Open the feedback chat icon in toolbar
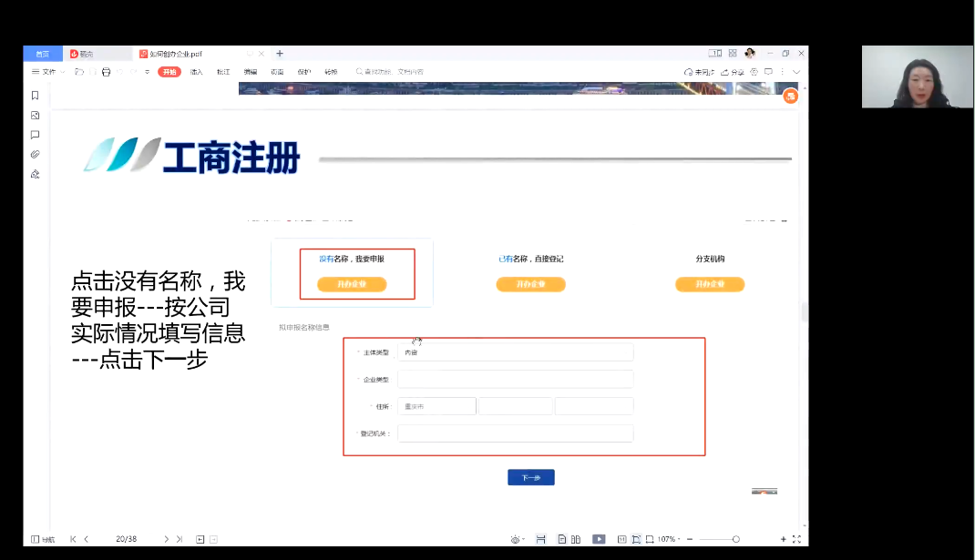 (768, 72)
